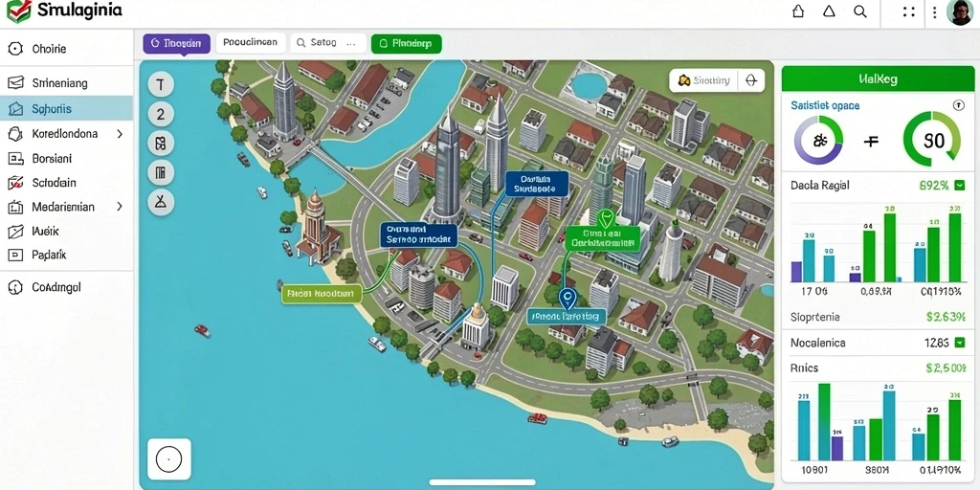Click the purple Tinoodan button
Screen dimensions: 980x490
tap(176, 43)
